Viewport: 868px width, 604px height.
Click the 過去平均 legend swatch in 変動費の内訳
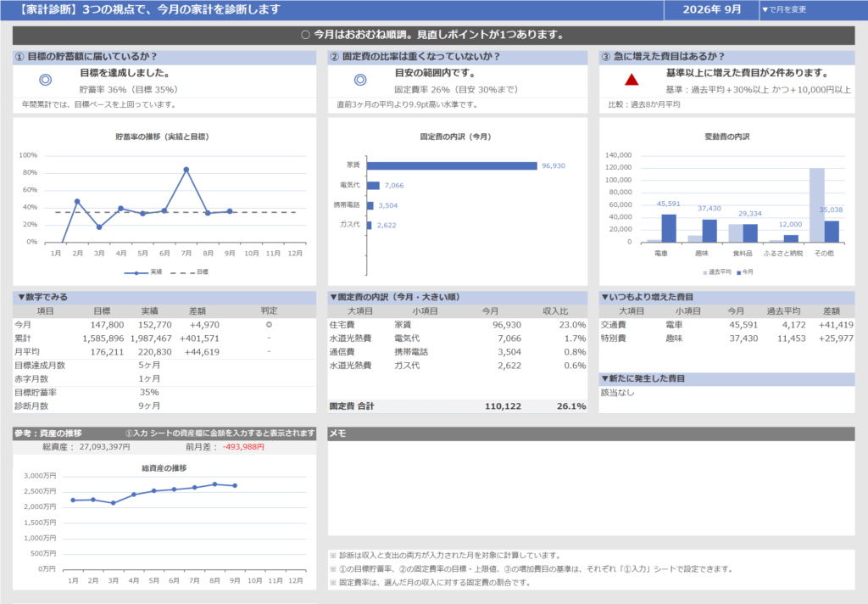(705, 272)
